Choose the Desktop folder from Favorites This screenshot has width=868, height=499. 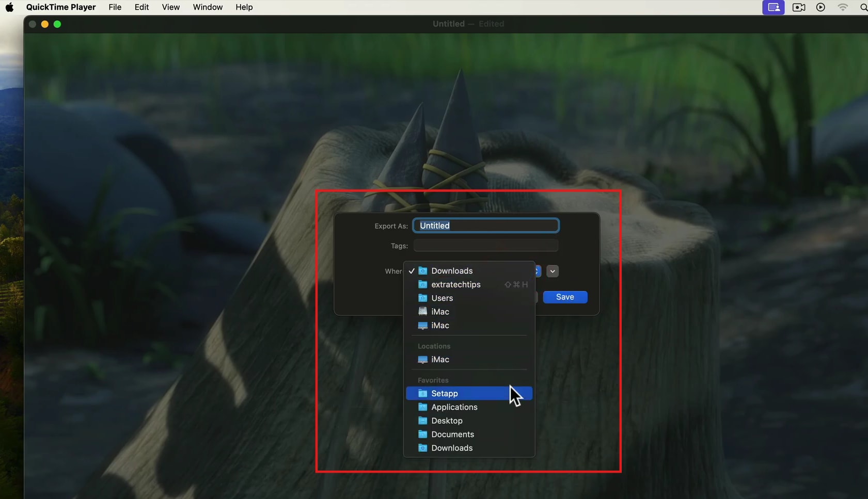(469, 421)
